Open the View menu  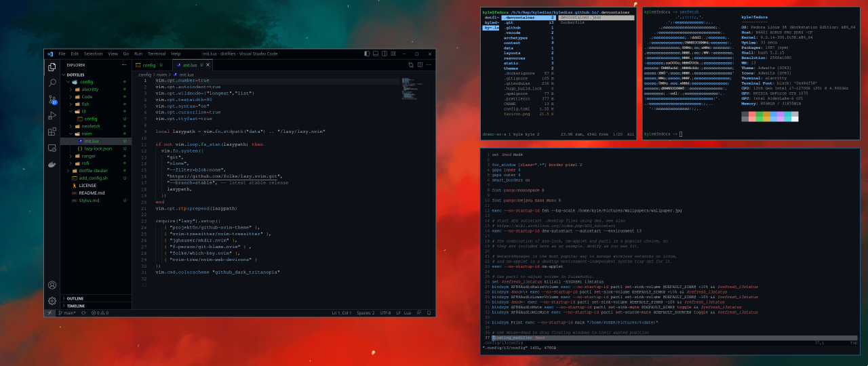(x=113, y=54)
